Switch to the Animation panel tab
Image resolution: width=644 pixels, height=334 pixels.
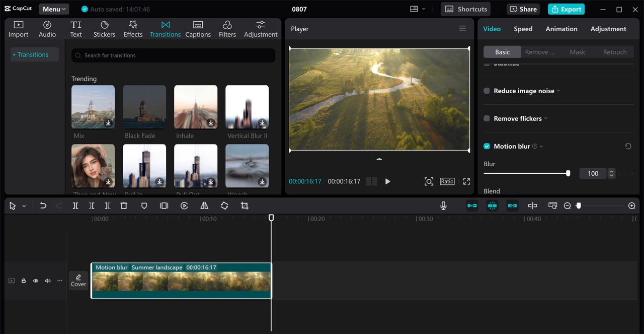(x=561, y=29)
